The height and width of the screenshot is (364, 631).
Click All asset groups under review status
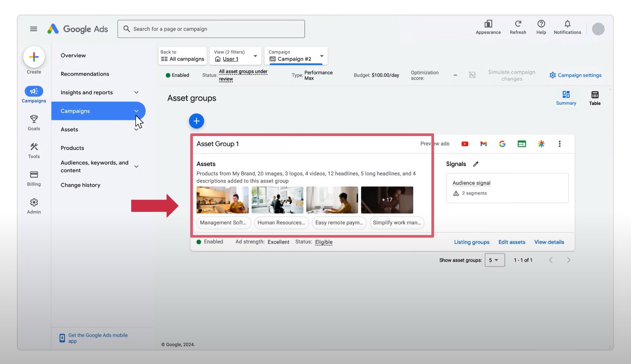(243, 75)
